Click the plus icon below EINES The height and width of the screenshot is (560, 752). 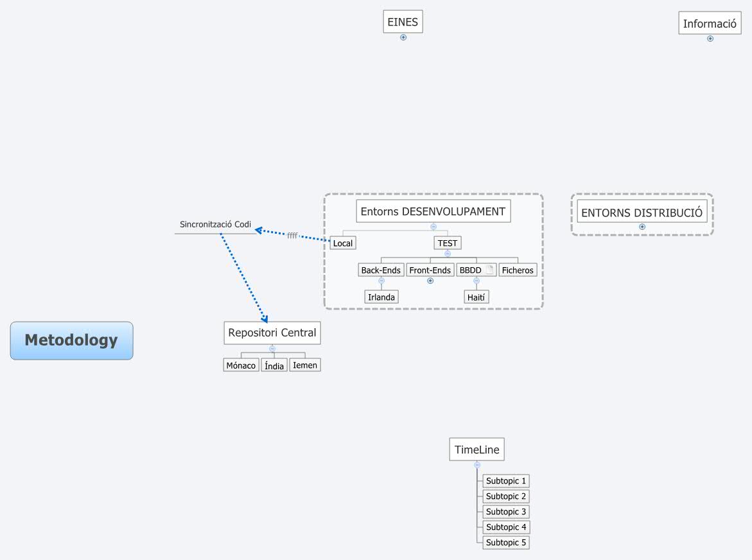pos(403,37)
